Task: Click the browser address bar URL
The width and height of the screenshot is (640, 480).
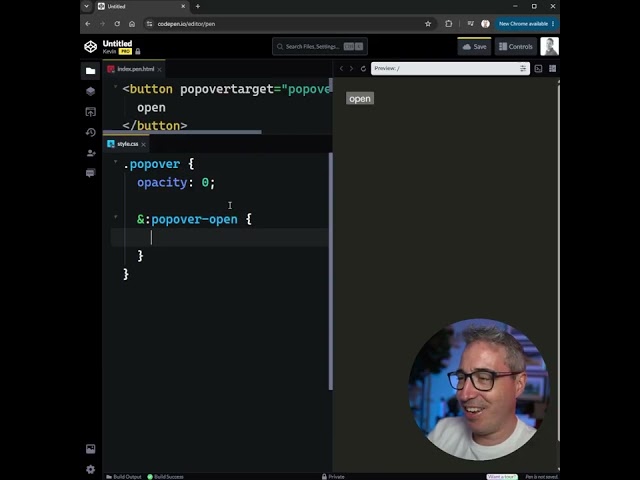Action: coord(186,24)
